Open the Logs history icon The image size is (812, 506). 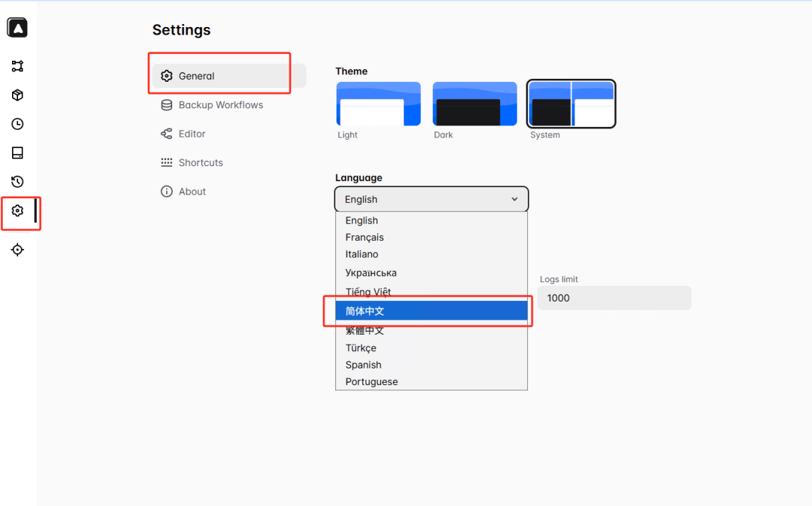click(x=17, y=182)
